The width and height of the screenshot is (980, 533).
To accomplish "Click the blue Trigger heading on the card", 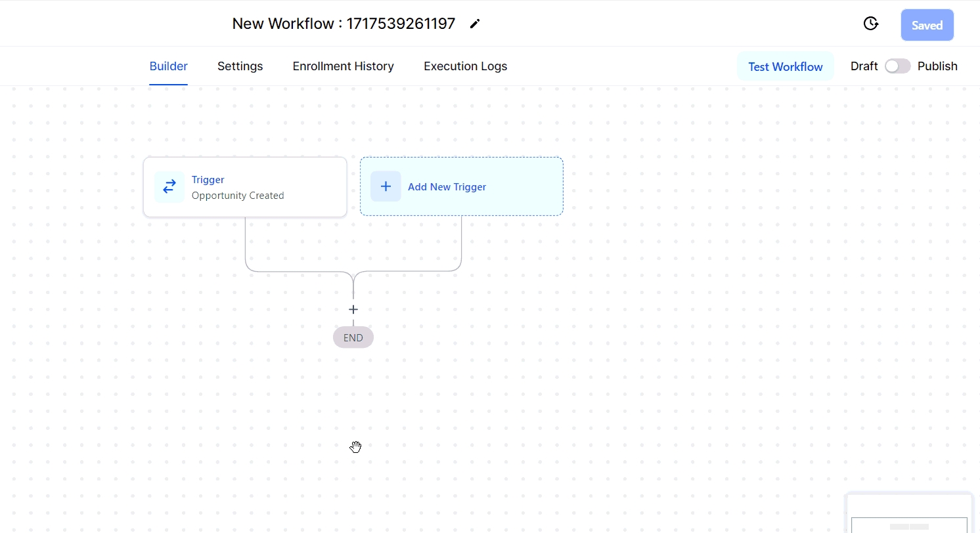I will pos(208,180).
